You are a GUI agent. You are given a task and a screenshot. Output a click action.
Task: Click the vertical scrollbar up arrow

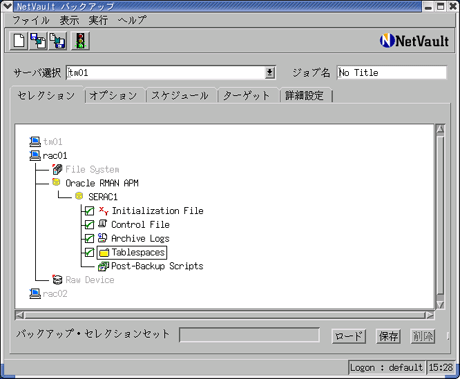click(440, 129)
